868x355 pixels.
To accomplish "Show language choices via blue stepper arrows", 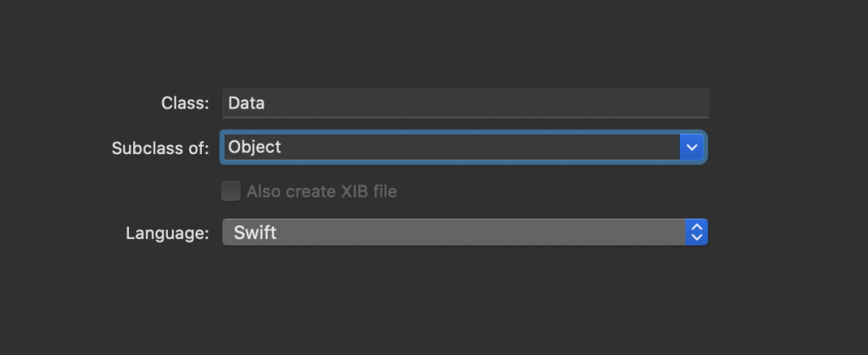I will coord(696,232).
